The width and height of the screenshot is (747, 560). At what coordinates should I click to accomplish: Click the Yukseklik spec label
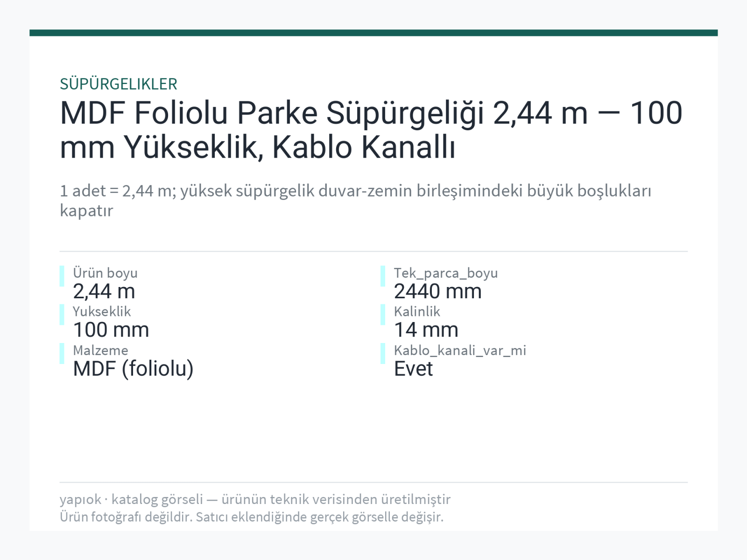tap(102, 311)
